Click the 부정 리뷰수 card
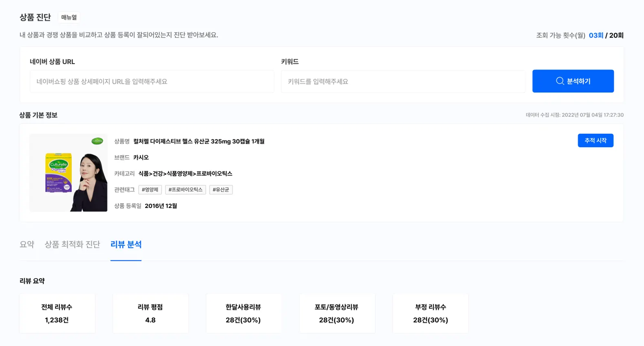The height and width of the screenshot is (346, 644). [430, 313]
